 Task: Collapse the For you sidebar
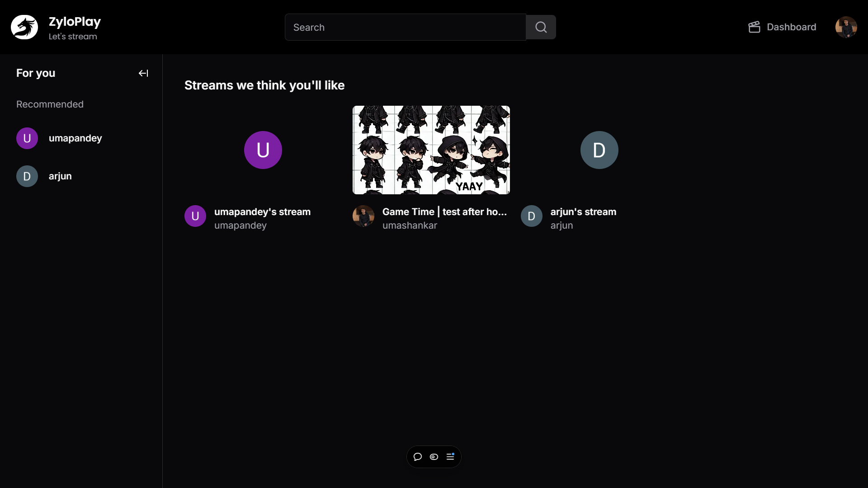(x=143, y=73)
